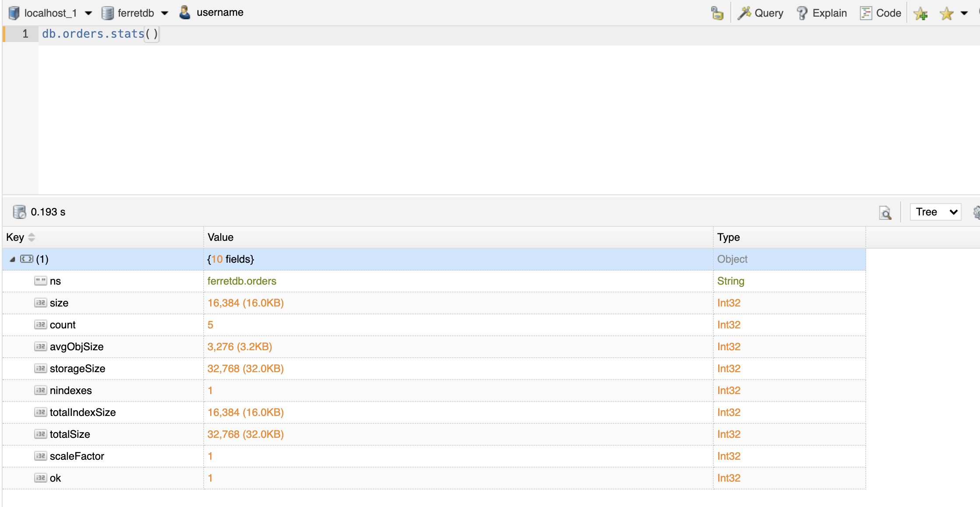Open the favorites star dropdown arrow
Viewport: 980px width, 507px height.
[964, 13]
